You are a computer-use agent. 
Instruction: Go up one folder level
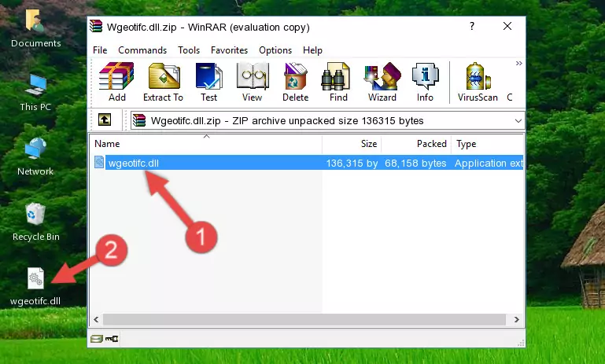[105, 120]
